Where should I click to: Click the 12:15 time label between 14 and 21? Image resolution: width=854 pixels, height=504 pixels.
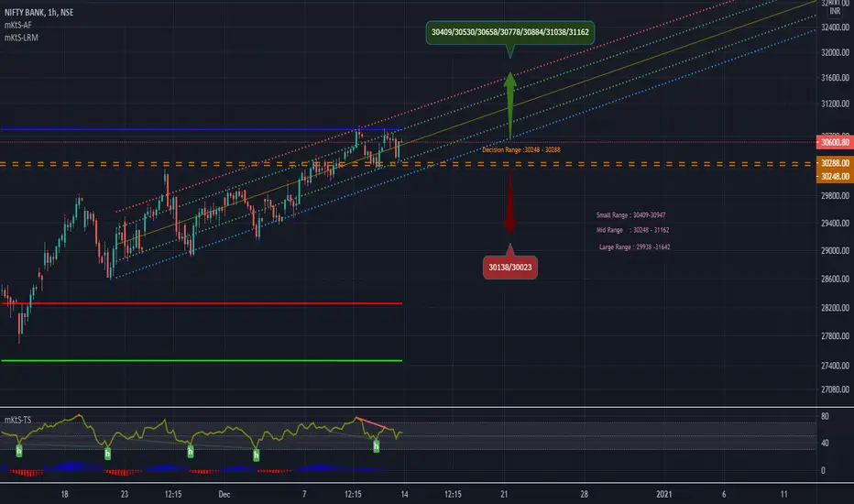point(453,494)
